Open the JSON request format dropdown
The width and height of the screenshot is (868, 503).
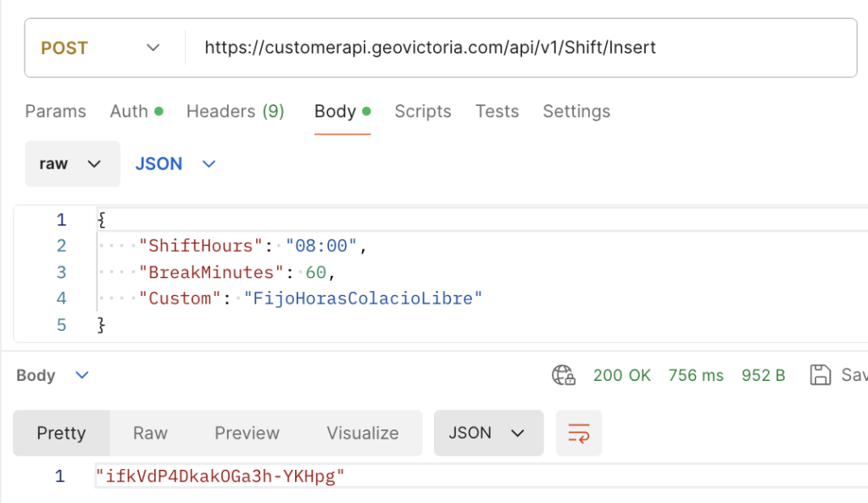pos(175,164)
